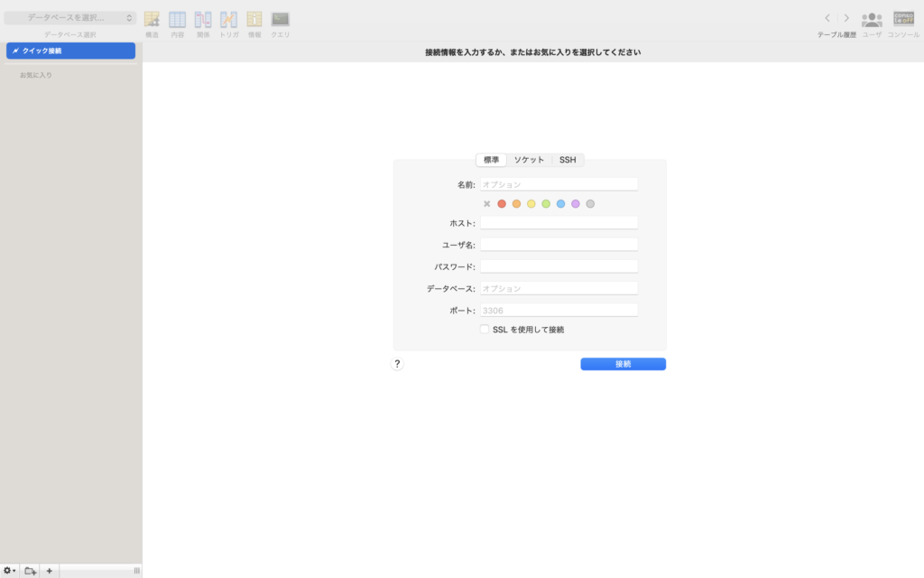The image size is (924, 578).
Task: Switch to the ソケット (Socket) tab
Action: [529, 159]
